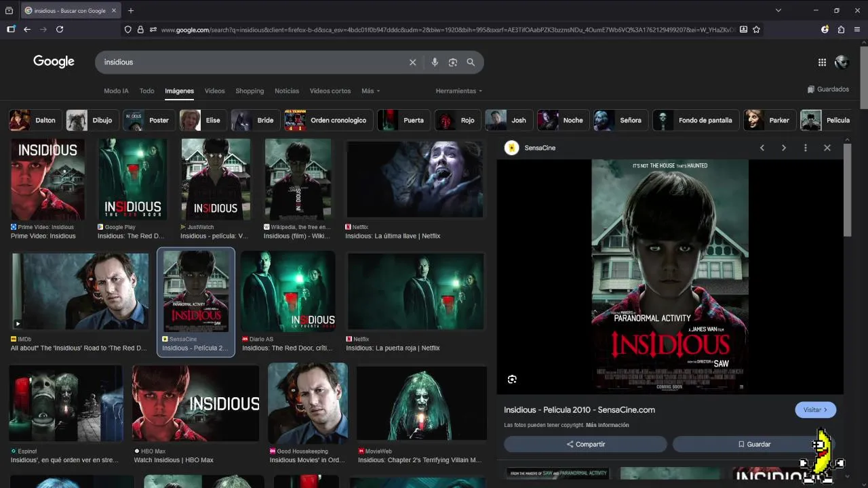
Task: Filter images by the Poster chip
Action: click(149, 120)
